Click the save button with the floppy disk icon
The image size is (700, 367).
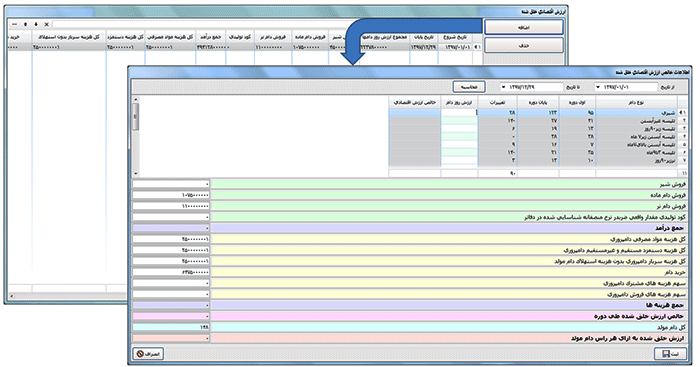pos(670,354)
